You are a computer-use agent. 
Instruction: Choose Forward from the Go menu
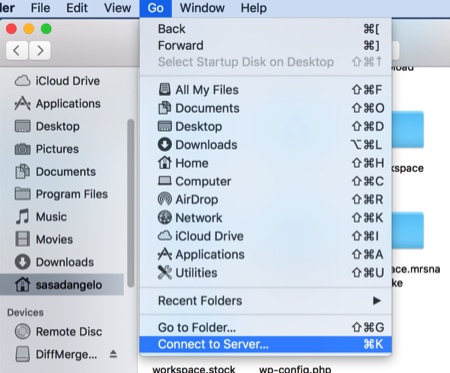point(266,45)
